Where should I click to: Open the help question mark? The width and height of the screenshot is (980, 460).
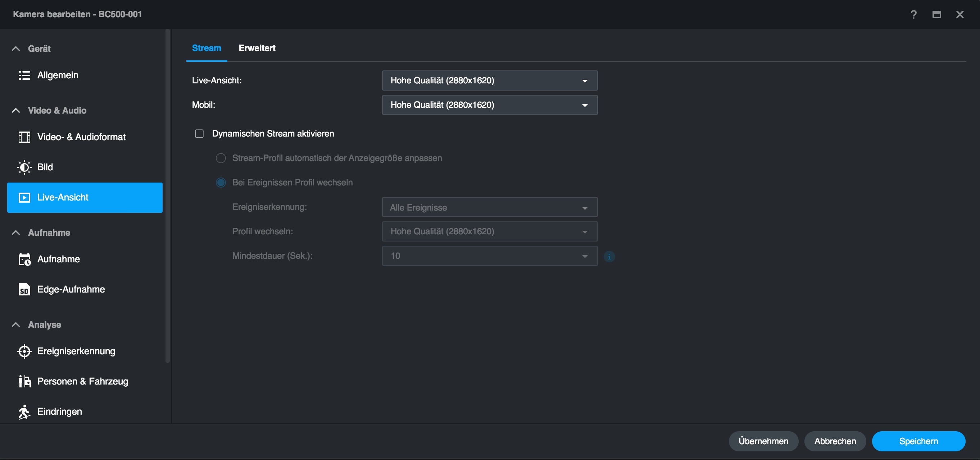pyautogui.click(x=913, y=14)
